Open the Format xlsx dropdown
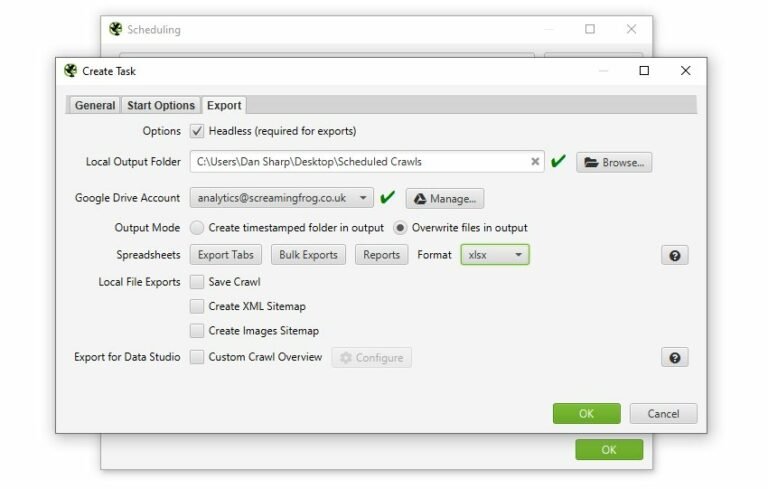768x489 pixels. (494, 255)
